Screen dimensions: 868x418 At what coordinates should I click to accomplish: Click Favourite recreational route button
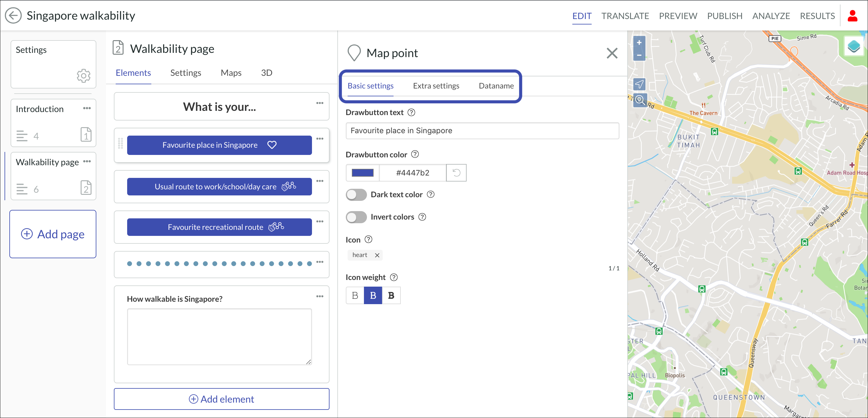[x=219, y=227]
